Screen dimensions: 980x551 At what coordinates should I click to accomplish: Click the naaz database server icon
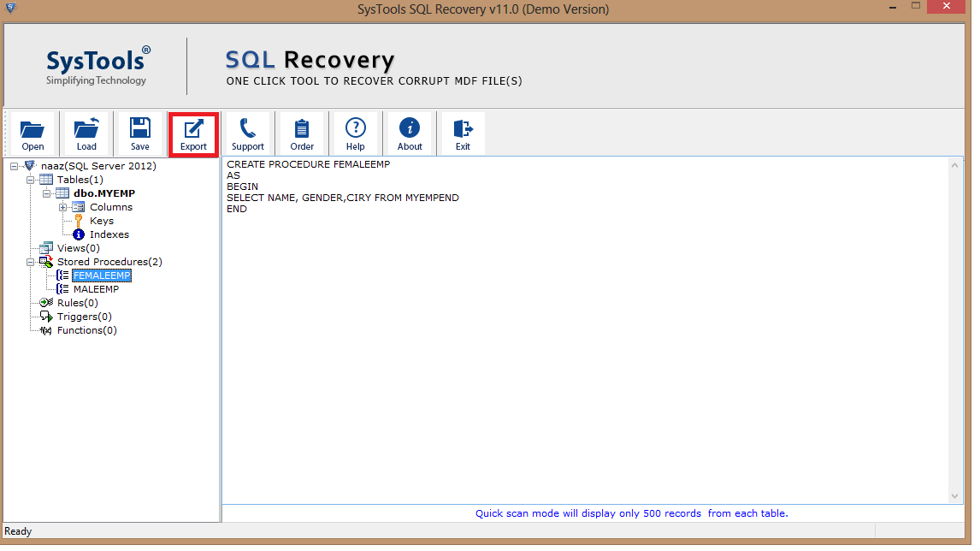29,166
